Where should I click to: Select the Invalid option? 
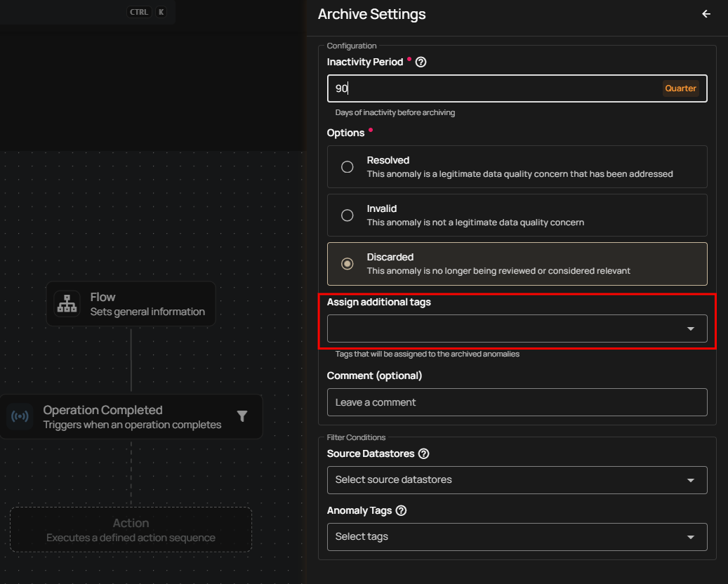click(347, 215)
